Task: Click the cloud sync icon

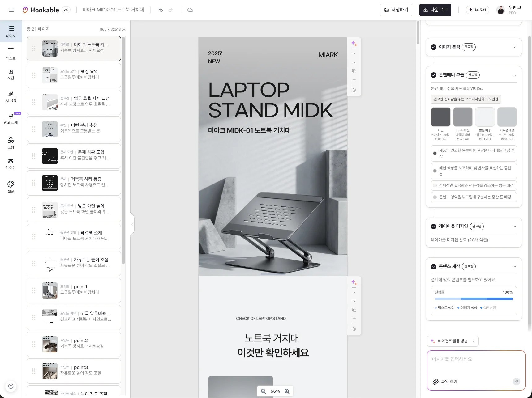Action: (190, 10)
